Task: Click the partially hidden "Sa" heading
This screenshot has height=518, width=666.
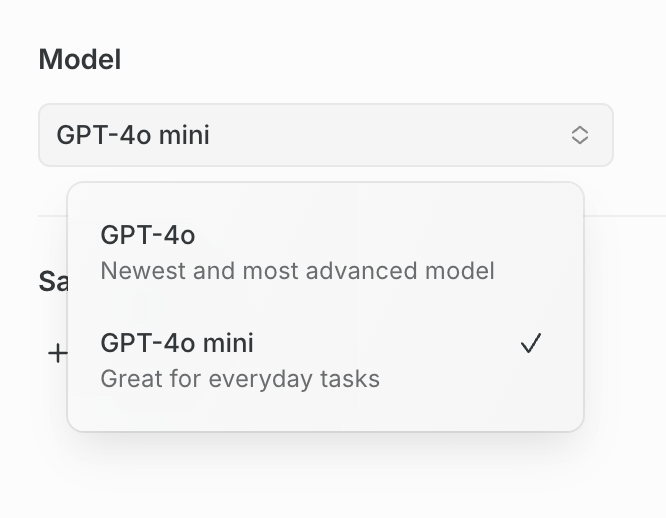Action: (51, 281)
